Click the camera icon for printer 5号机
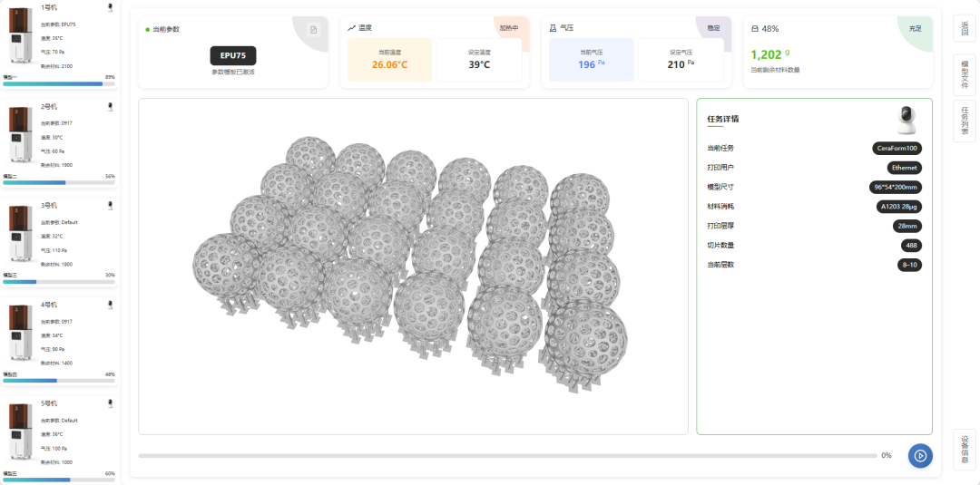Image resolution: width=980 pixels, height=485 pixels. pyautogui.click(x=110, y=403)
